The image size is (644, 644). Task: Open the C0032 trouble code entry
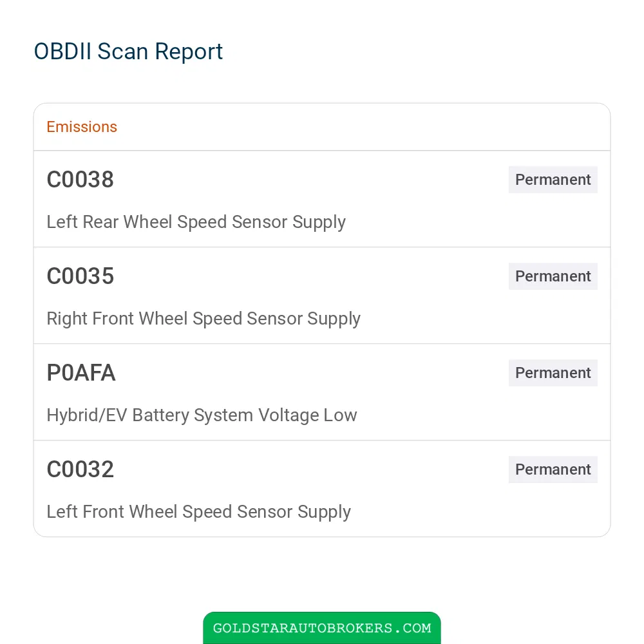80,469
